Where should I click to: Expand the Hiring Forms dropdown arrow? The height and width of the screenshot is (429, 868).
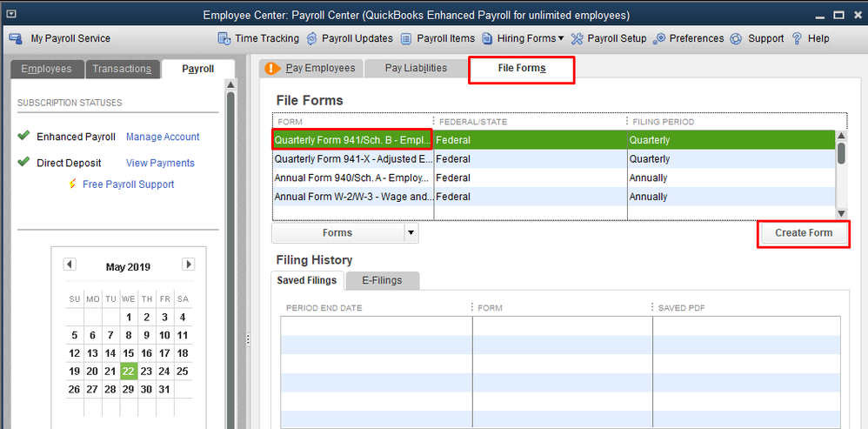561,39
